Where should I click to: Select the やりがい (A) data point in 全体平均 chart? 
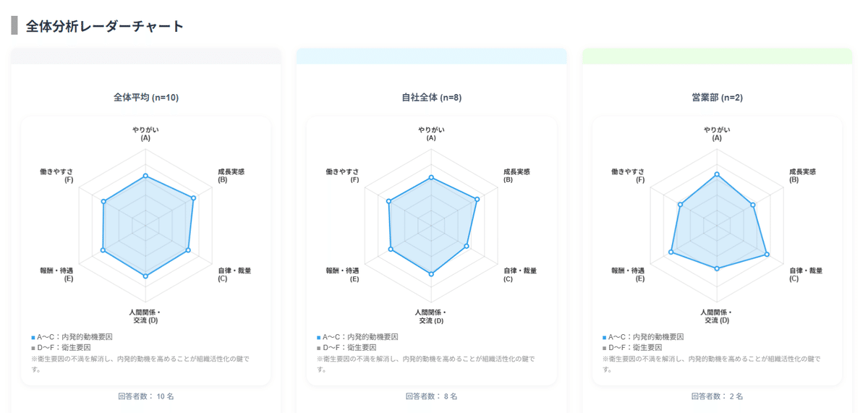(x=145, y=176)
